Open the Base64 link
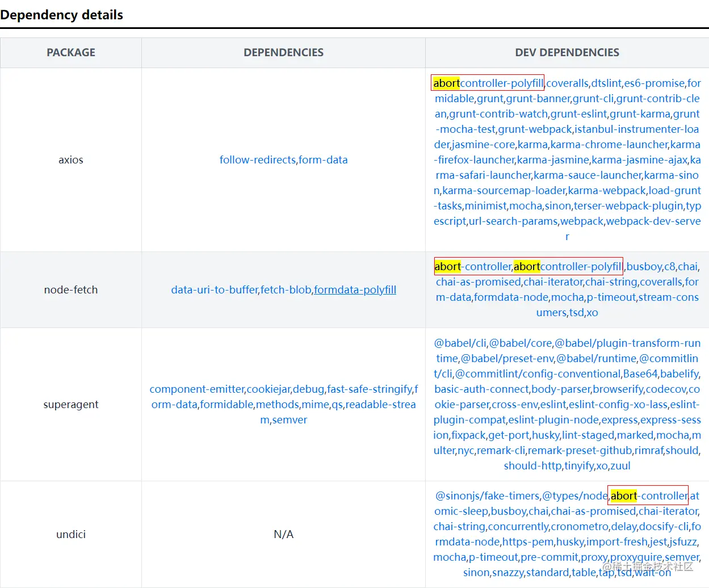Screen dimensions: 709x588 640,373
